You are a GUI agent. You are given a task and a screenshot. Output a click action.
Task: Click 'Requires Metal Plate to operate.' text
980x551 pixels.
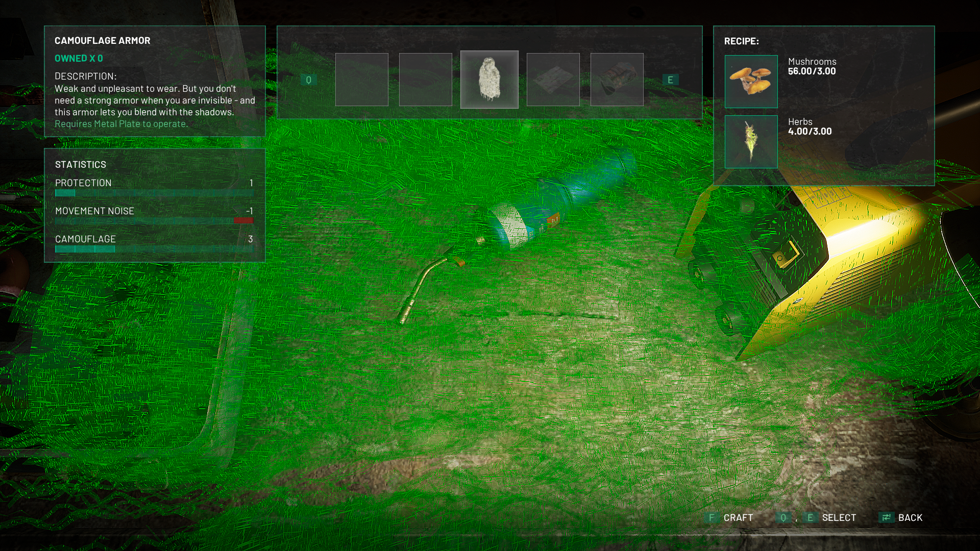pos(121,124)
